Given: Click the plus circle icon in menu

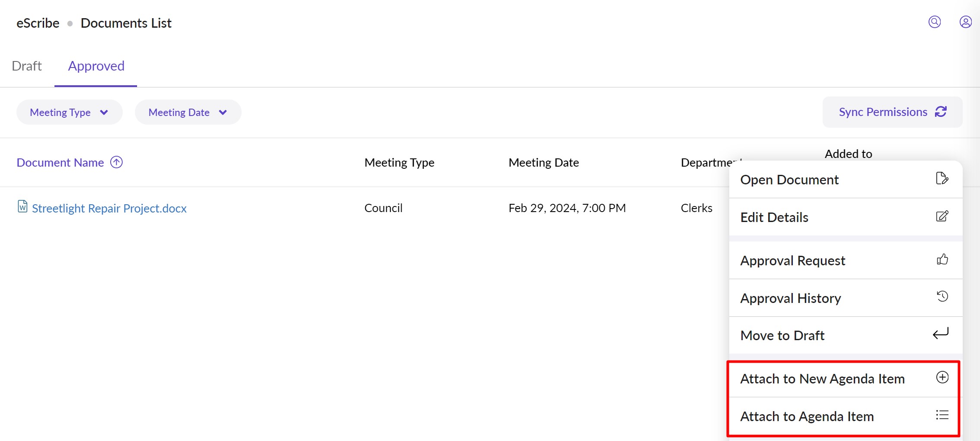Looking at the screenshot, I should coord(942,377).
